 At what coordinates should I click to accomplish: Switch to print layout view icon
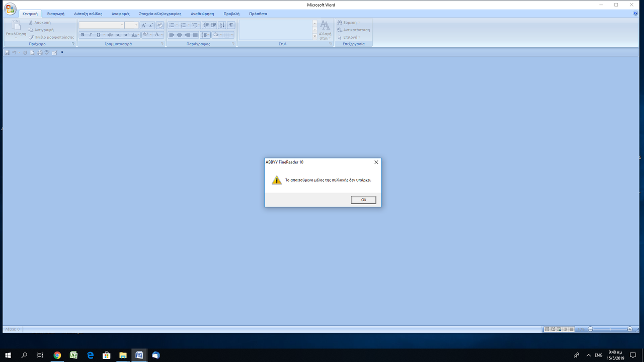(547, 329)
